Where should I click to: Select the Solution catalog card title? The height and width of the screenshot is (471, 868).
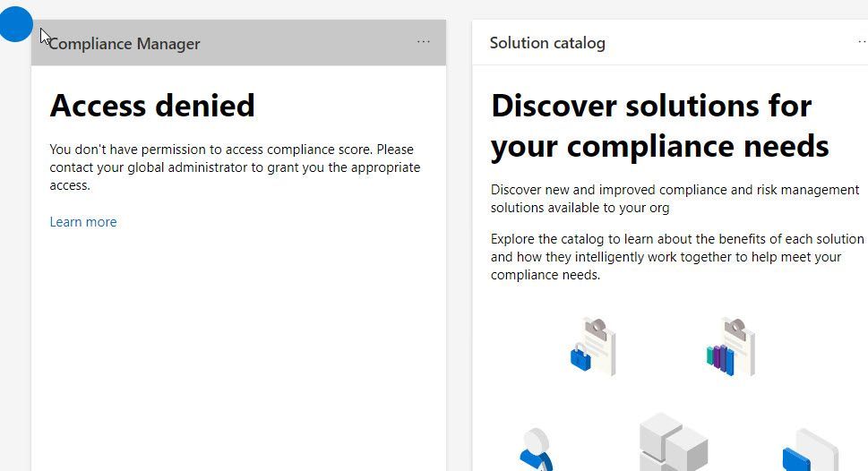click(x=547, y=43)
